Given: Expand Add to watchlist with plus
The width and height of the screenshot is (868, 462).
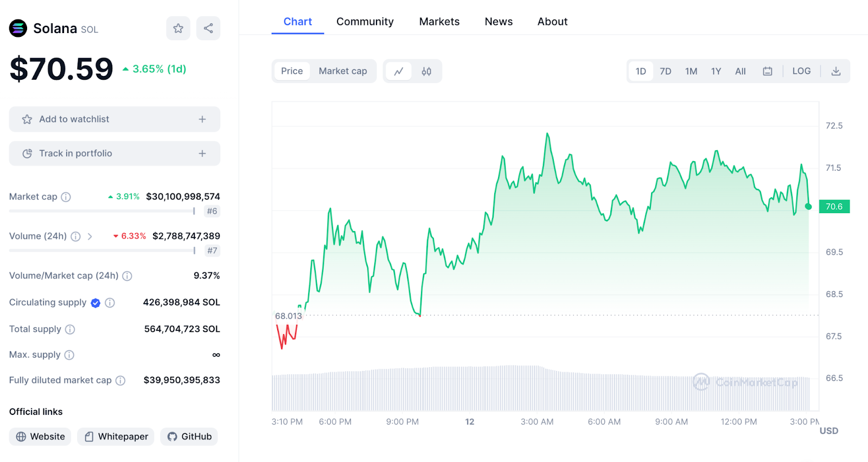Looking at the screenshot, I should (202, 119).
